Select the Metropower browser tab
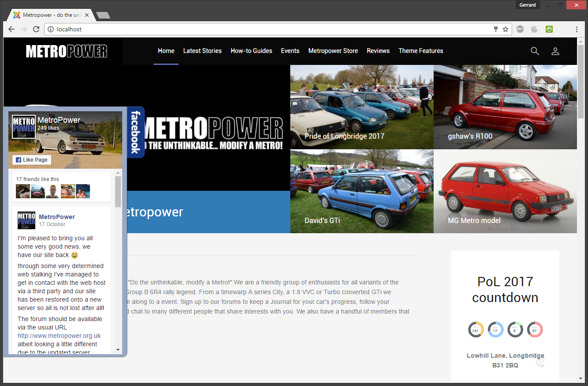The height and width of the screenshot is (386, 588). click(x=51, y=15)
